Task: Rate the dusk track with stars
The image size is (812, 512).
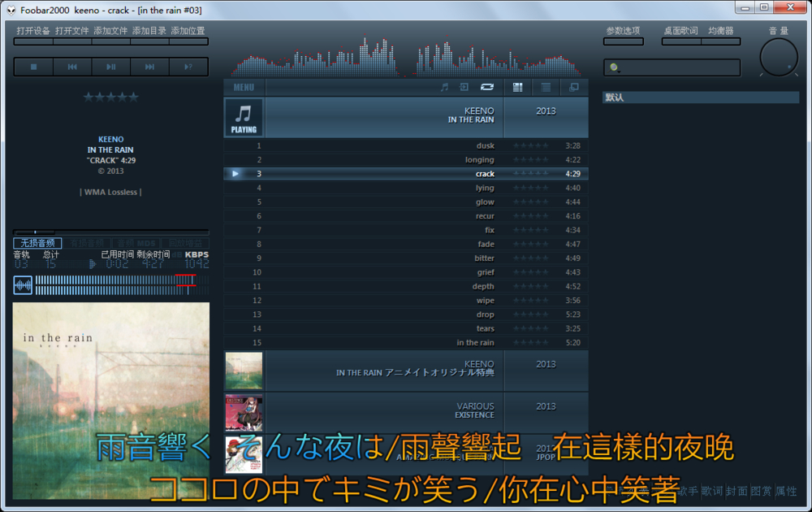Action: 530,145
